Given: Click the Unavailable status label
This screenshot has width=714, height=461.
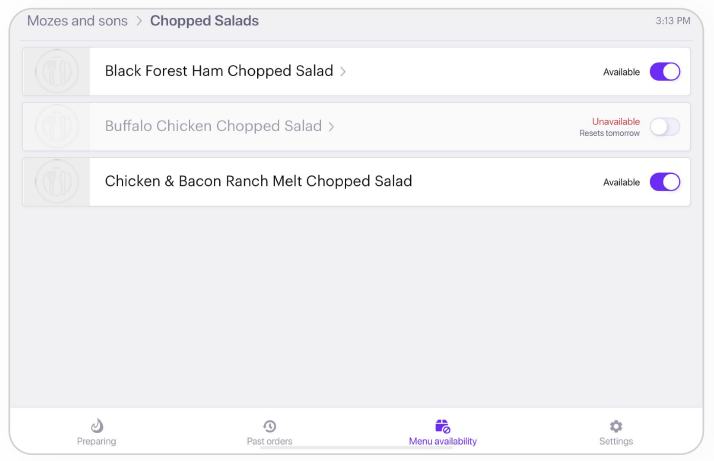Looking at the screenshot, I should coord(616,122).
